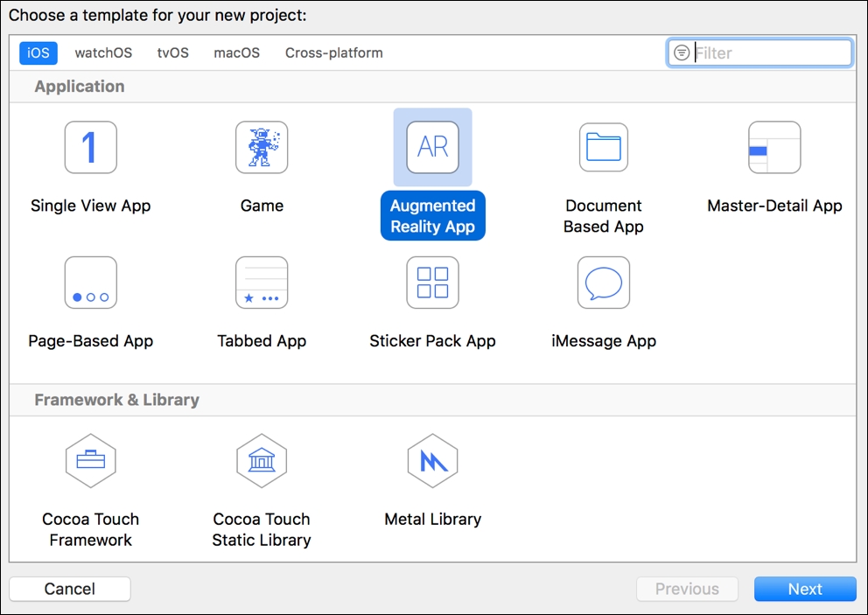
Task: Select the Cocoa Touch Static Library icon
Action: tap(262, 460)
